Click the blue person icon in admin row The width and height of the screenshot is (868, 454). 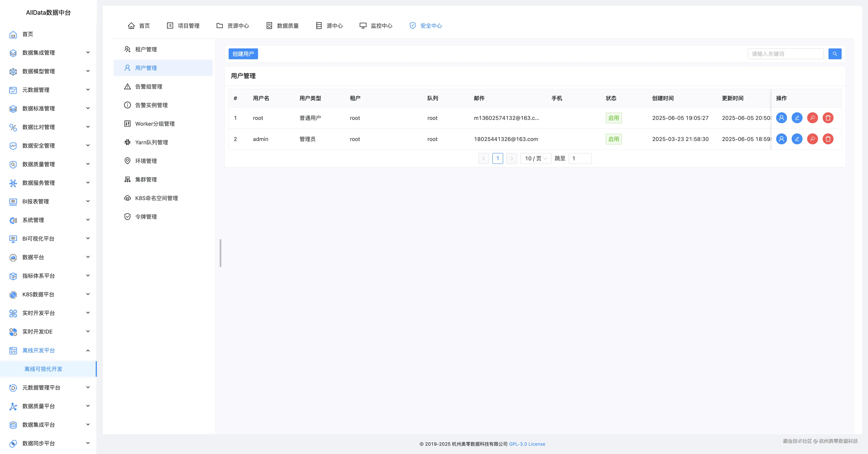click(781, 139)
